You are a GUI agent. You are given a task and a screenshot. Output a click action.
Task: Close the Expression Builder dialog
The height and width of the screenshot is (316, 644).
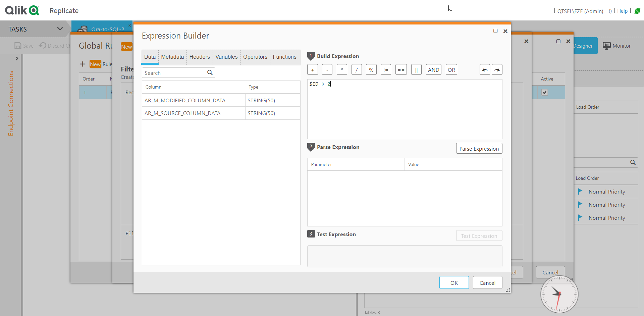[x=505, y=31]
